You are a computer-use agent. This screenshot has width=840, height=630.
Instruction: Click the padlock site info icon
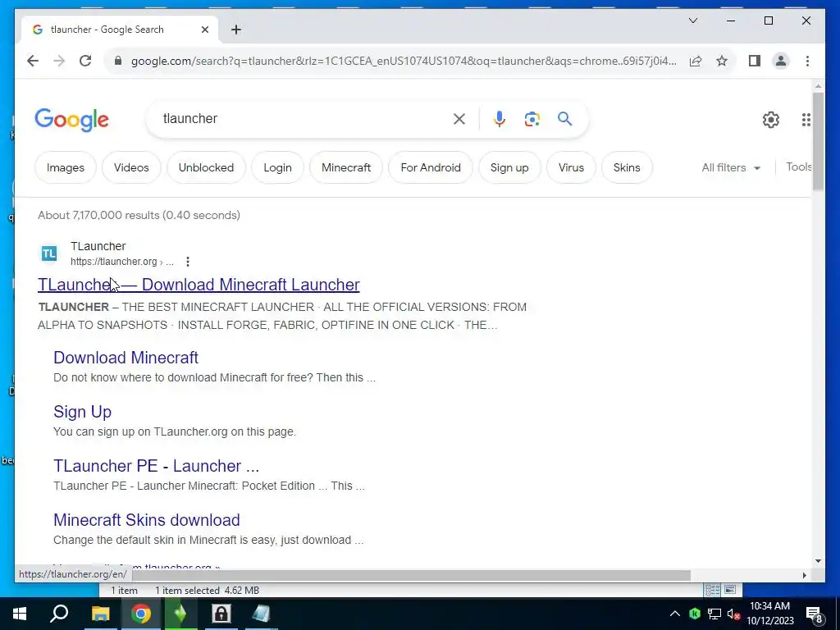[118, 61]
